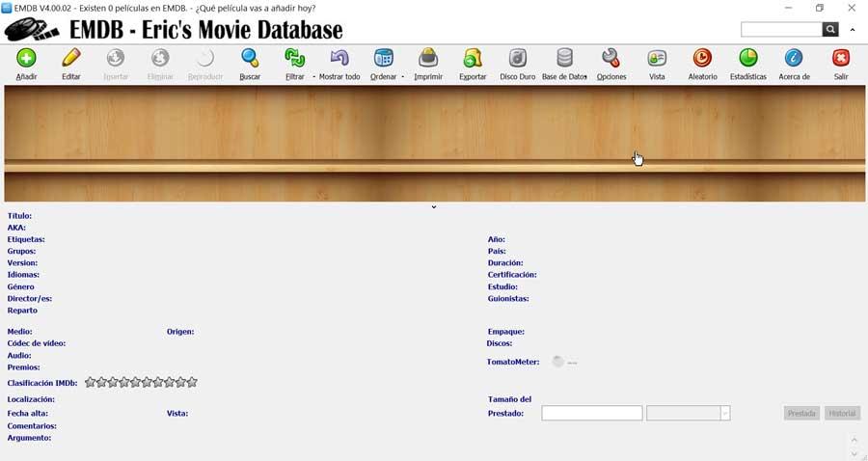Click Mostrar todo undo arrow icon
Image resolution: width=868 pixels, height=461 pixels.
[339, 58]
